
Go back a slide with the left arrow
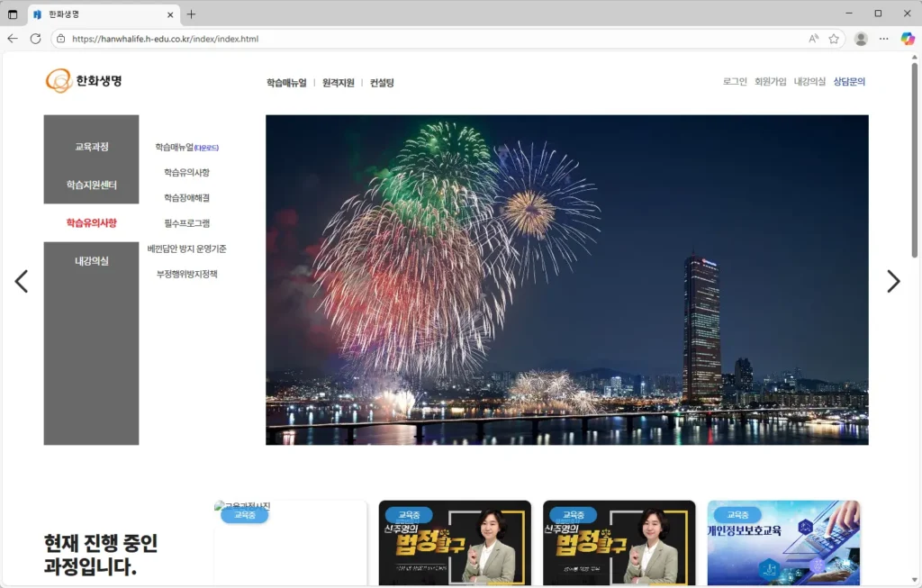click(x=22, y=280)
